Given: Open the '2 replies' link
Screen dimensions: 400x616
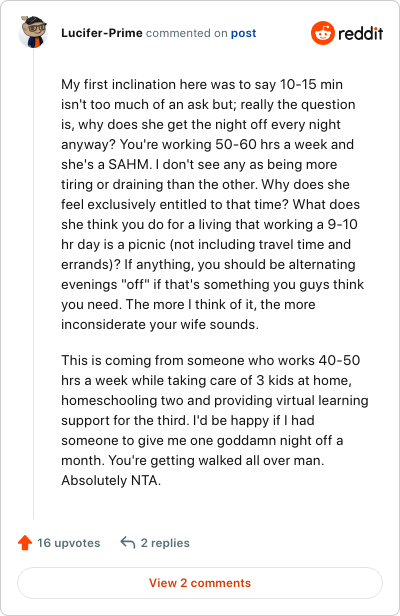Looking at the screenshot, I should click(x=165, y=543).
